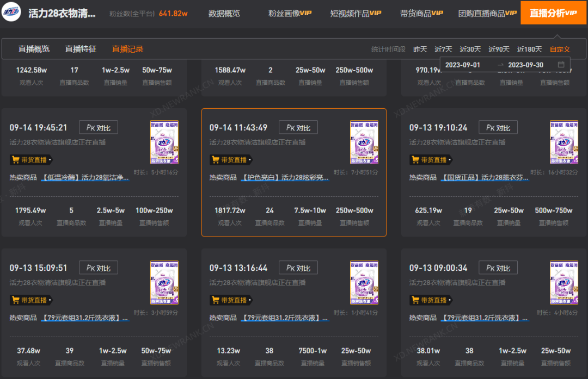
Task: Open the 团购直播商品 VIP tab
Action: [x=487, y=14]
